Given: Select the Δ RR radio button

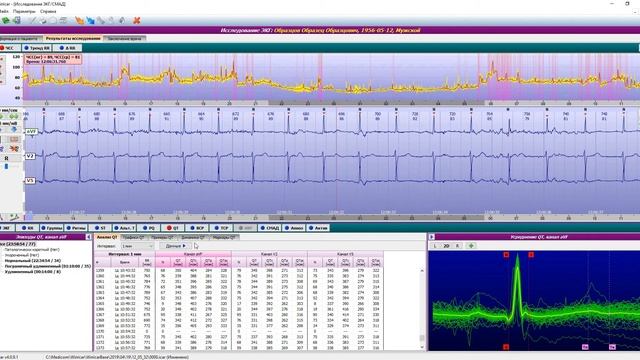Looking at the screenshot, I should point(67,48).
